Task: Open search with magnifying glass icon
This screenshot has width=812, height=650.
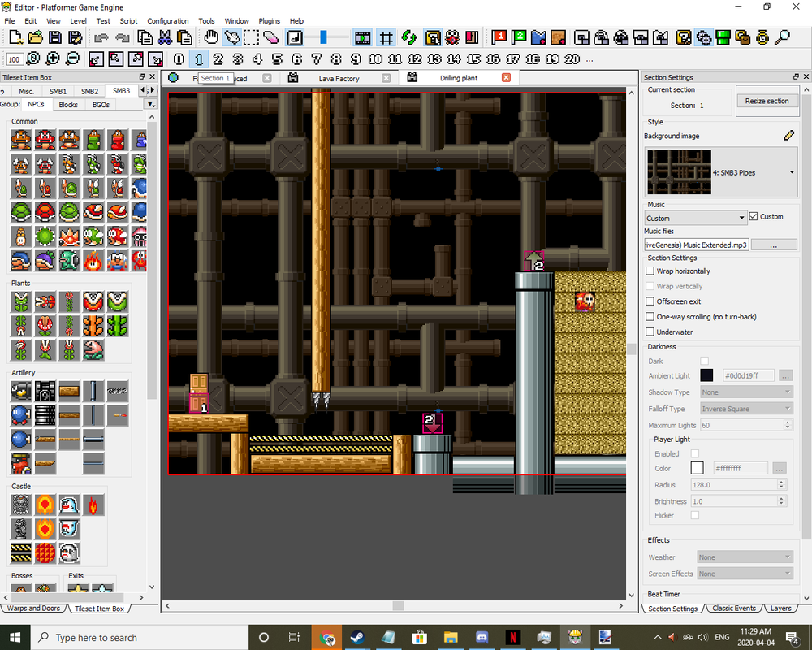Action: (783, 37)
